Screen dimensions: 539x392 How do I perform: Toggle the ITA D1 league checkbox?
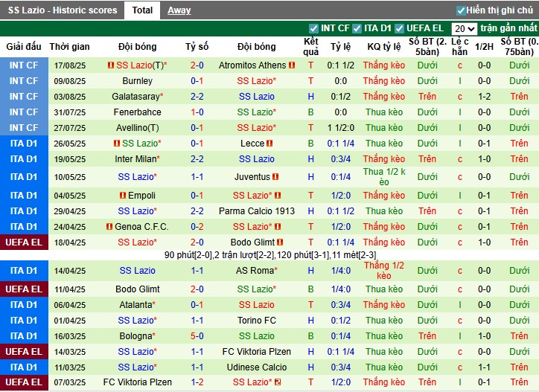[357, 28]
